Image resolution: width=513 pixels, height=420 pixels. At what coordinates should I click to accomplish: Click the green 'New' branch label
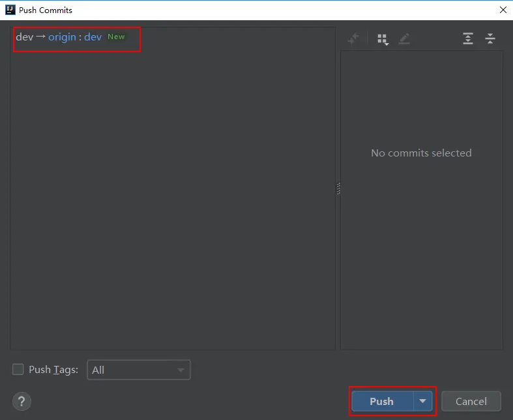coord(116,37)
